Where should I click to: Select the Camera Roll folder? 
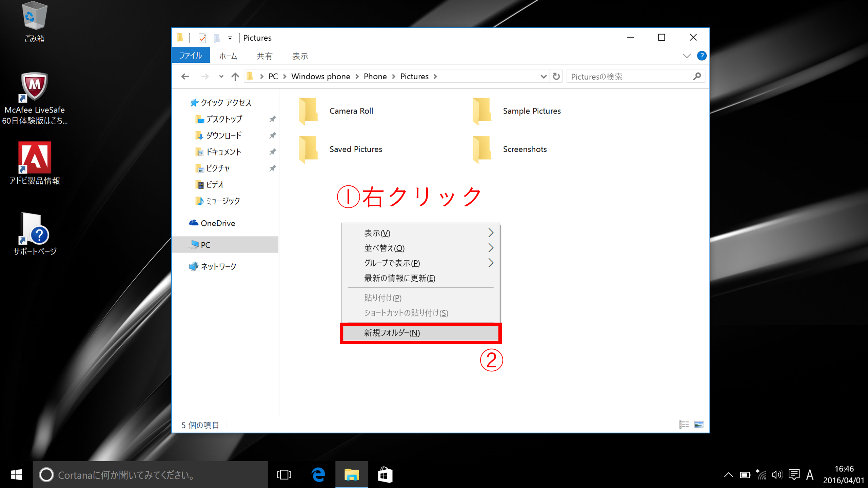coord(336,111)
